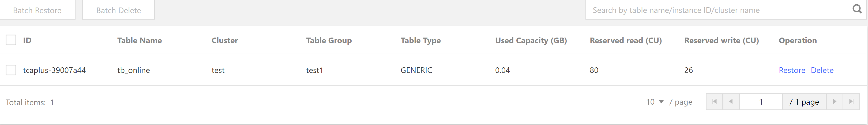Restore the tb_online table
The image size is (868, 125).
tap(792, 70)
